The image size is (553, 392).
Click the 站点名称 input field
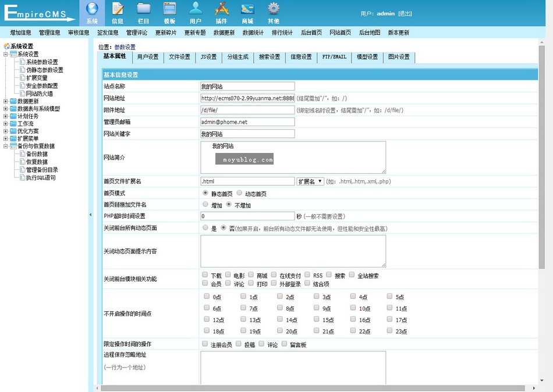247,86
